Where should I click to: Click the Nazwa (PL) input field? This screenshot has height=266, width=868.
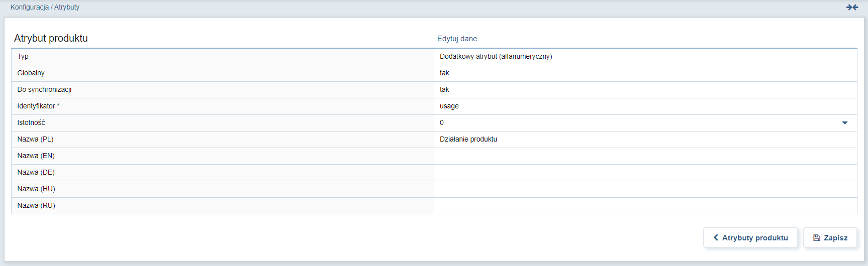click(645, 140)
